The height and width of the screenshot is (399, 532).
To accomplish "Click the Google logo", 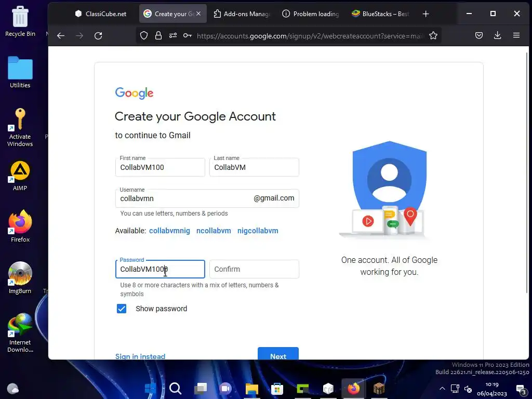I will [x=134, y=93].
